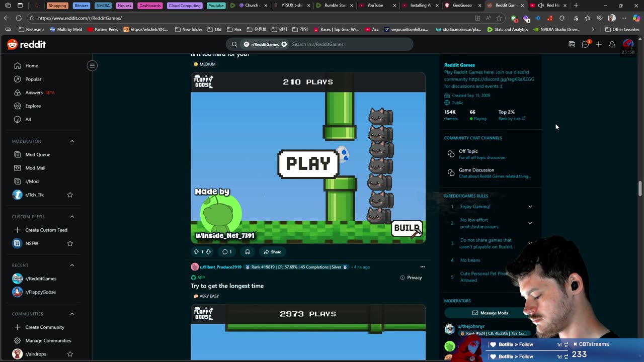Upvote the Flappy Goose 210 plays post
The width and height of the screenshot is (644, 362).
pyautogui.click(x=196, y=252)
